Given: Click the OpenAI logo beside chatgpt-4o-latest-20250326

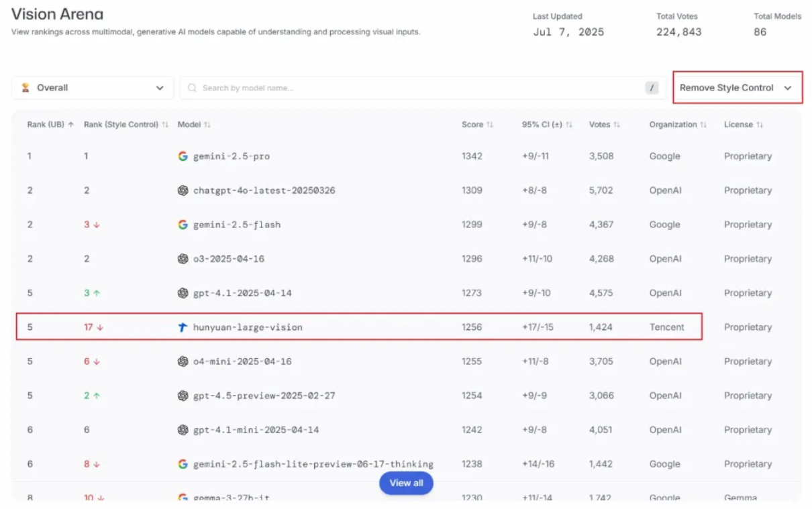Looking at the screenshot, I should (x=183, y=190).
